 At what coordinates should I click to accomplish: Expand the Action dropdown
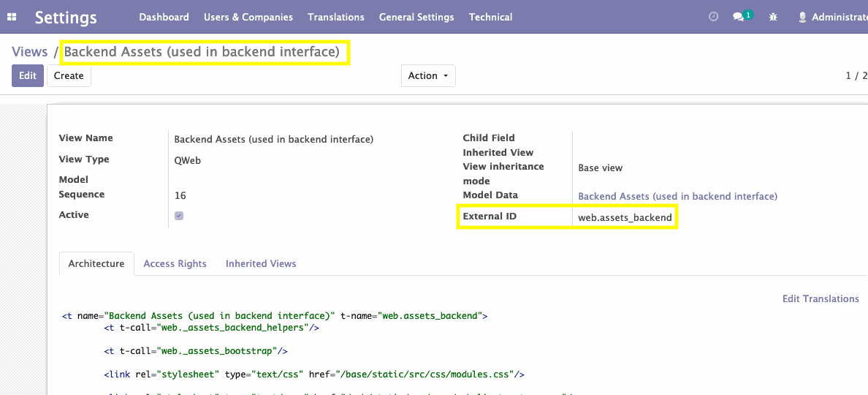427,75
